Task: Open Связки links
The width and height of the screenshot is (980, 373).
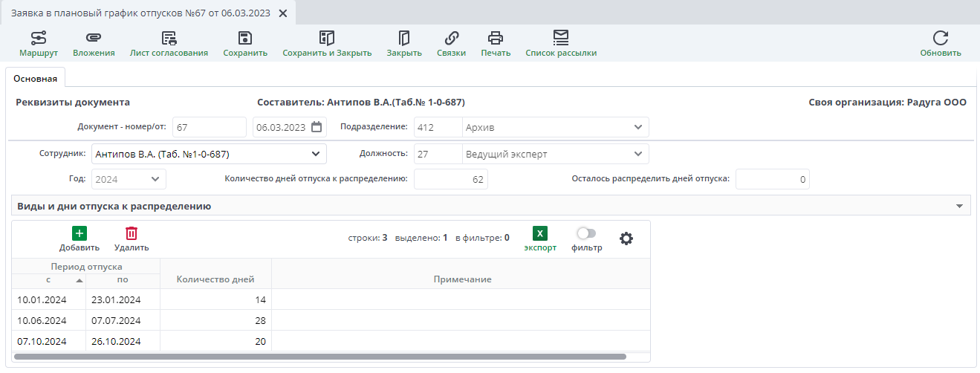Action: coord(451,44)
